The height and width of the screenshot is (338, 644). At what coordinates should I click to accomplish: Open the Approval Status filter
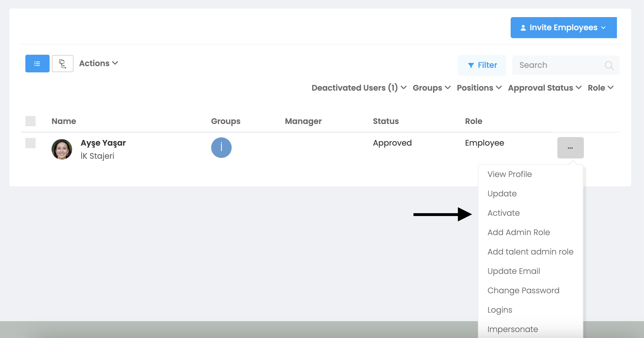545,88
